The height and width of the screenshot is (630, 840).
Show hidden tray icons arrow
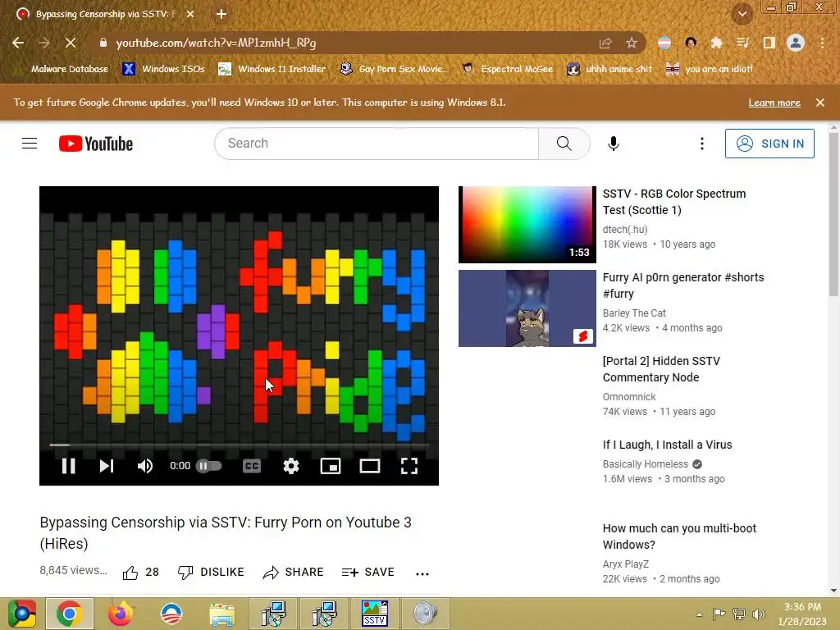(699, 614)
